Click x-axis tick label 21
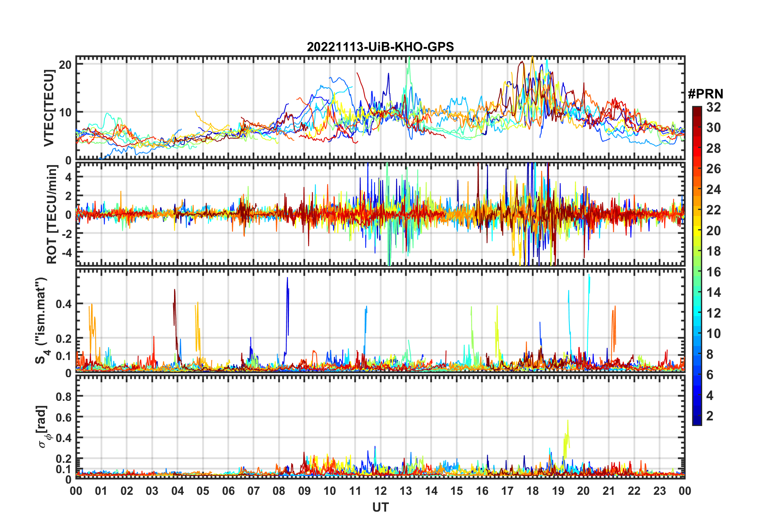This screenshot has height=532, width=761. pos(609,491)
